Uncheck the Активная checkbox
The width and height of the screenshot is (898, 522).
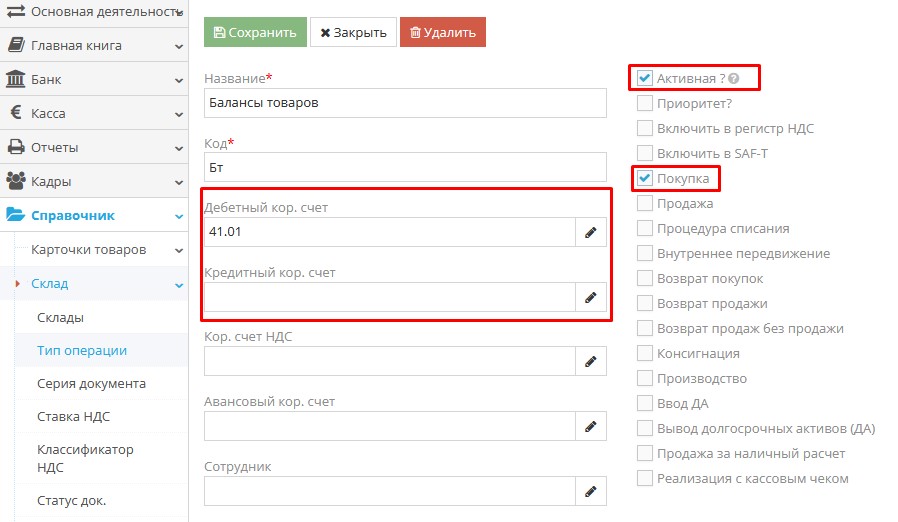point(645,78)
